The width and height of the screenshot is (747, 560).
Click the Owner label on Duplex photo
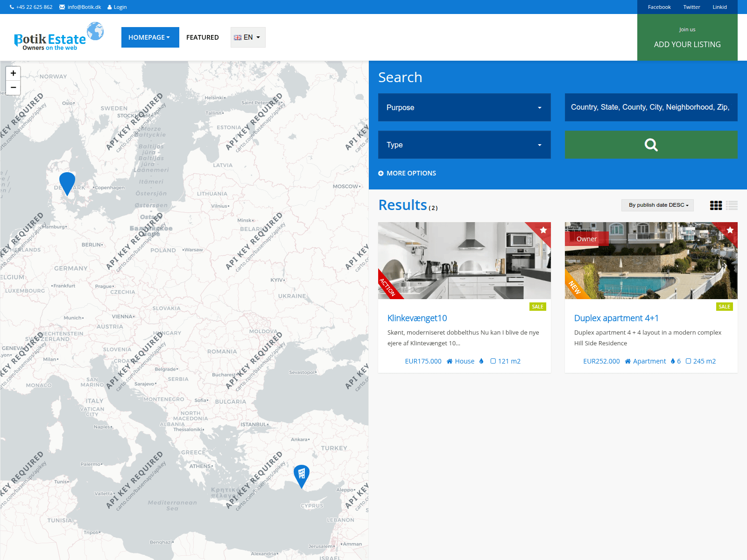point(586,239)
